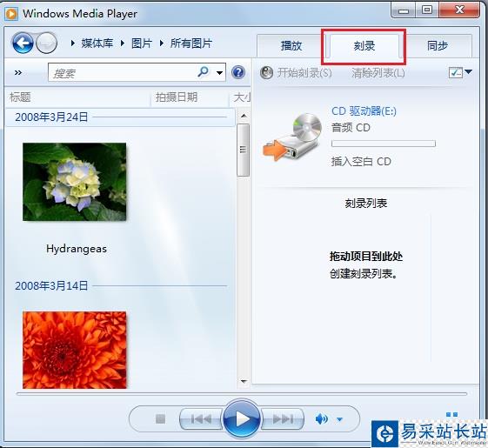Image resolution: width=488 pixels, height=448 pixels.
Task: Go to the previous track
Action: [201, 419]
